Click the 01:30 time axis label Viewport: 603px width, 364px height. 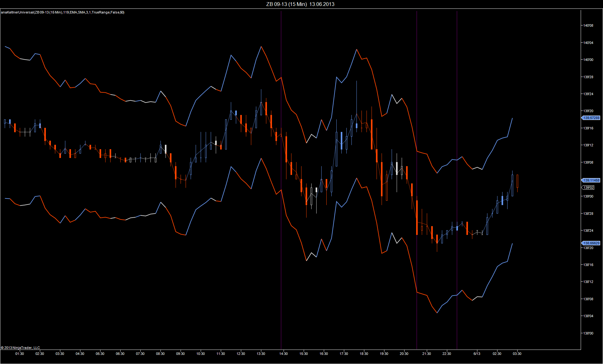[19, 354]
